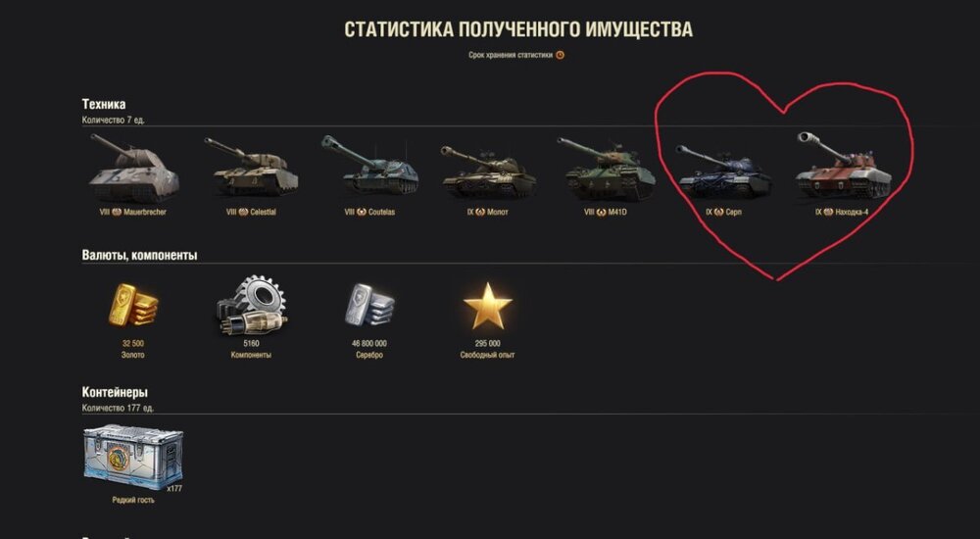Click the Молот tank thumbnail

point(488,171)
